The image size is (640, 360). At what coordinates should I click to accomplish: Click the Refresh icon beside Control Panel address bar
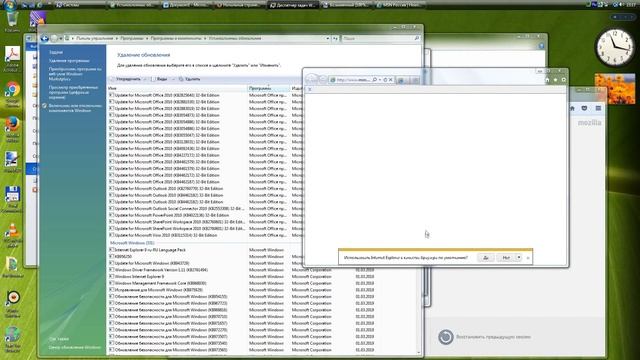point(335,38)
